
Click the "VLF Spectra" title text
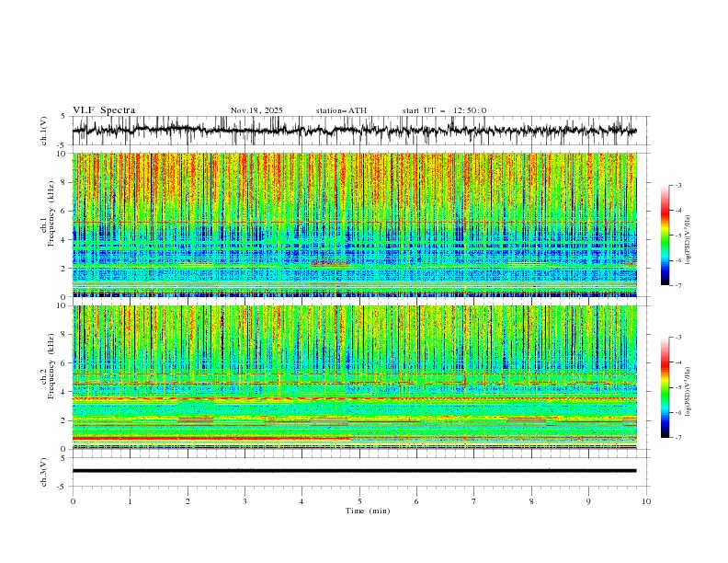[104, 110]
